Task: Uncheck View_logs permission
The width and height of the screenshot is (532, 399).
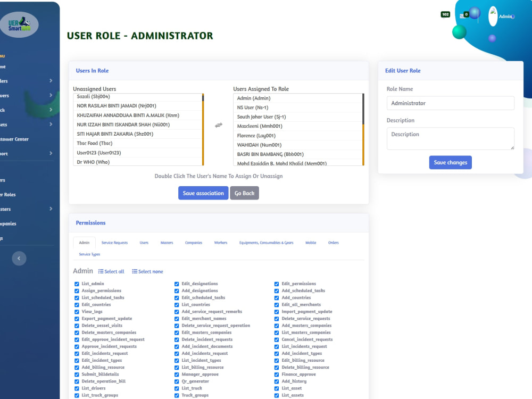Action: pos(77,312)
